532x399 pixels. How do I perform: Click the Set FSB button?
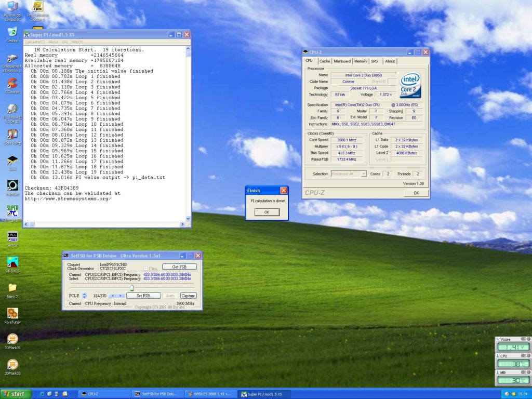point(143,296)
